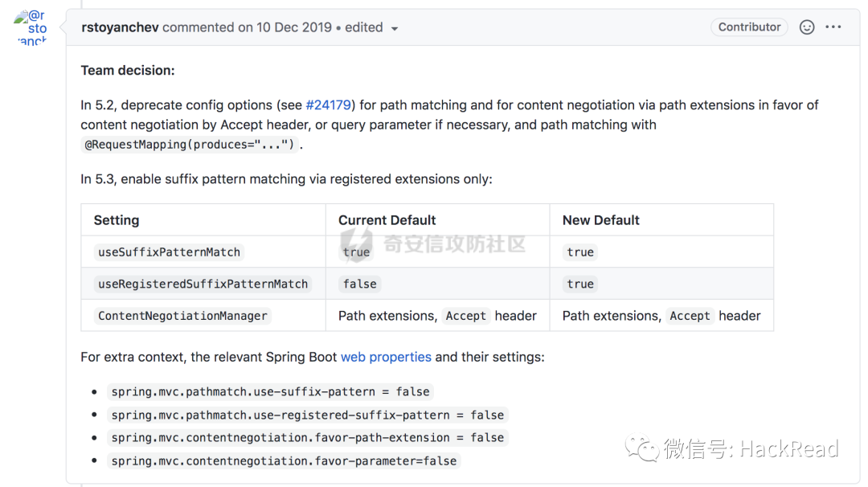Screen dimensions: 868x487
Task: Click rstoyanchev's avatar image
Action: point(32,28)
